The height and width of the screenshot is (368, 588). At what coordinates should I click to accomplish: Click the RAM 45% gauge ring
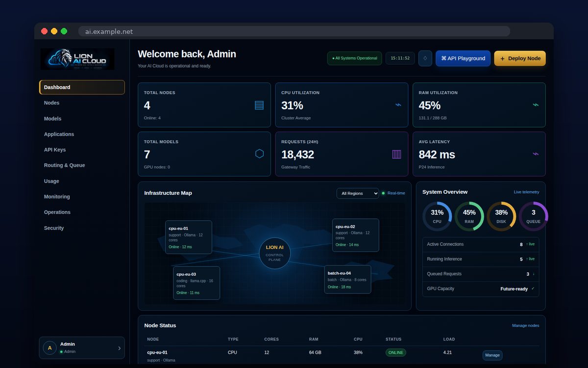tap(469, 216)
